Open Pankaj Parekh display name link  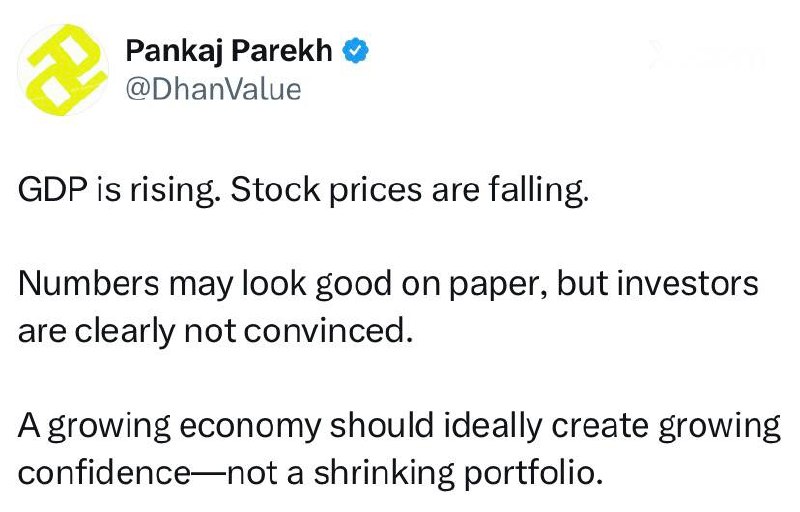coord(229,50)
